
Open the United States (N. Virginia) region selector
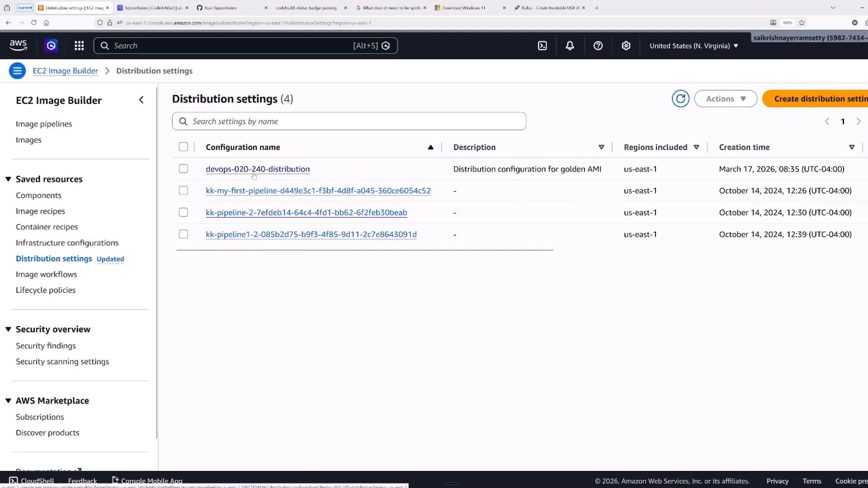pos(693,46)
